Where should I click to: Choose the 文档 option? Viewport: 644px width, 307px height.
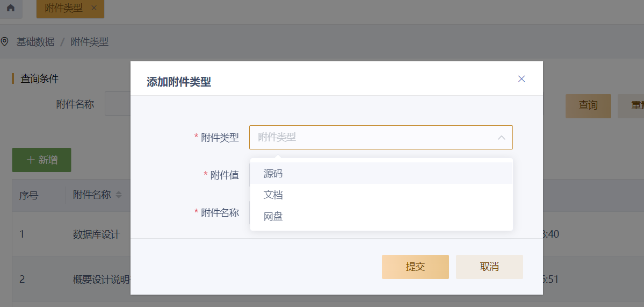tap(273, 195)
